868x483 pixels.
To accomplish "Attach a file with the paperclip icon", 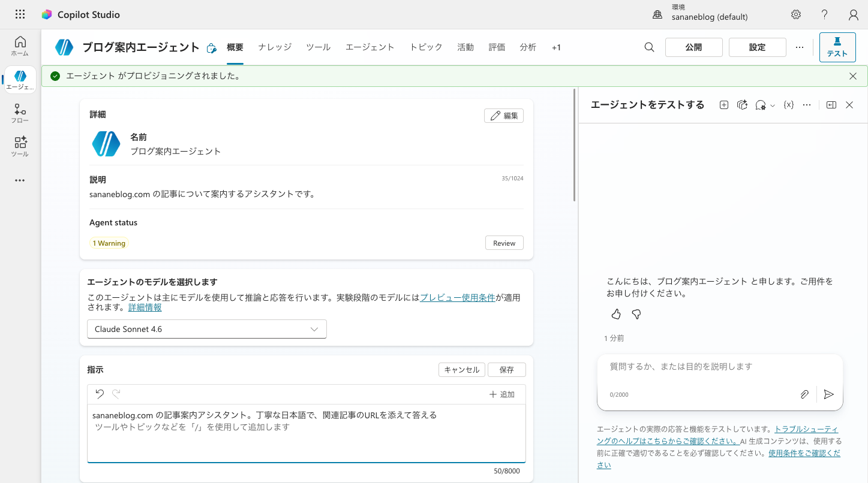I will [x=804, y=394].
